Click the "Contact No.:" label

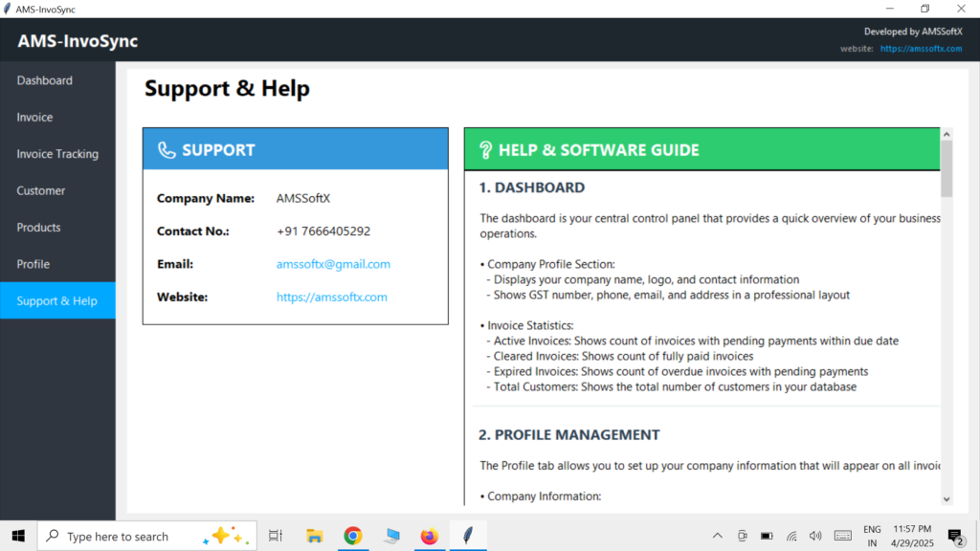click(193, 231)
